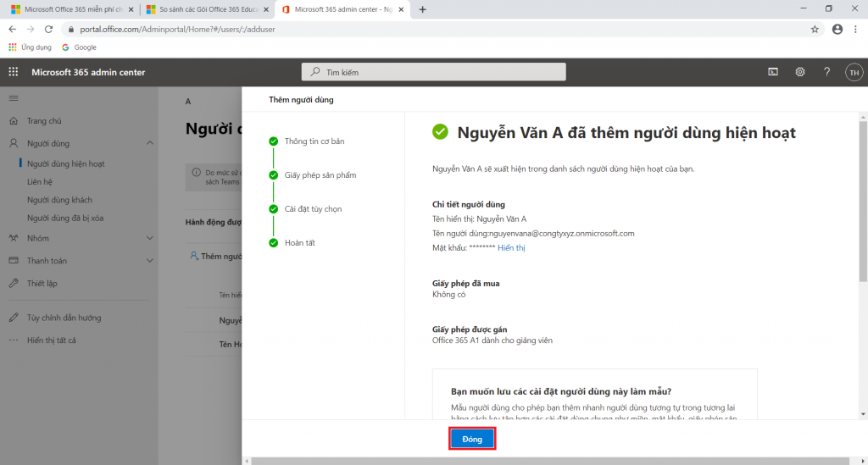The image size is (868, 465).
Task: Click the panel vertical scrollbar
Action: [863, 202]
